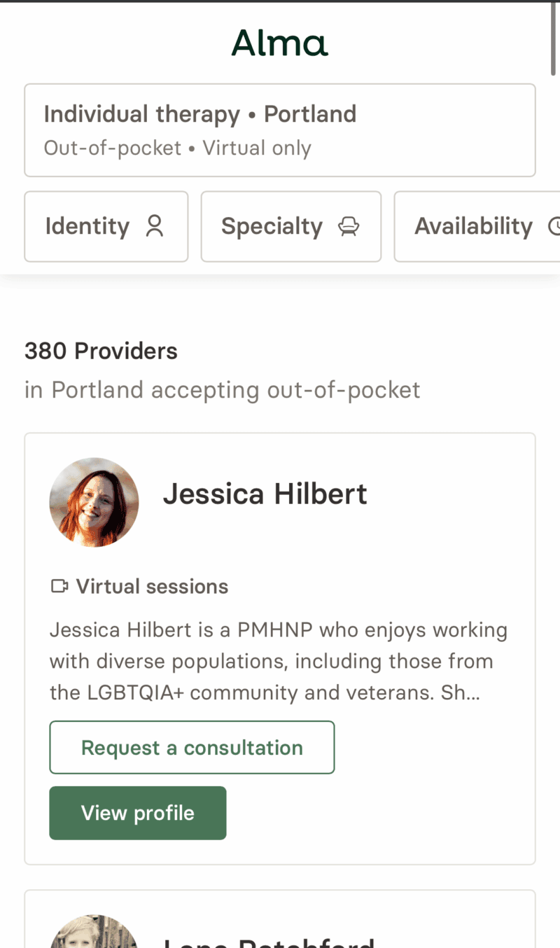Click the clock icon beside Availability

click(x=553, y=226)
